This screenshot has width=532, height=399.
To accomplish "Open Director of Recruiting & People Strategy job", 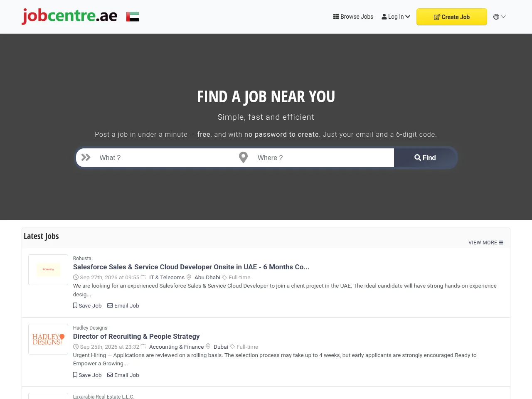I will [136, 336].
